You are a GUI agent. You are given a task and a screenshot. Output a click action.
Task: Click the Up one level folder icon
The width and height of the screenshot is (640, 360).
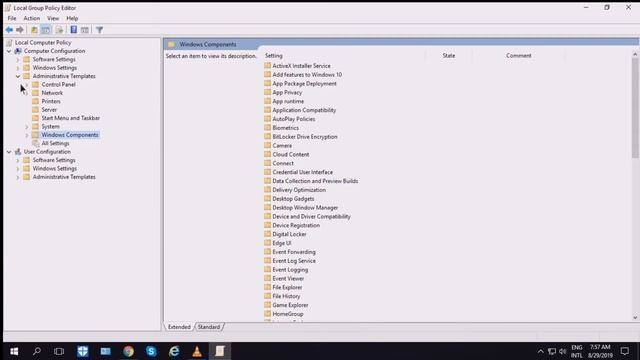click(x=34, y=30)
